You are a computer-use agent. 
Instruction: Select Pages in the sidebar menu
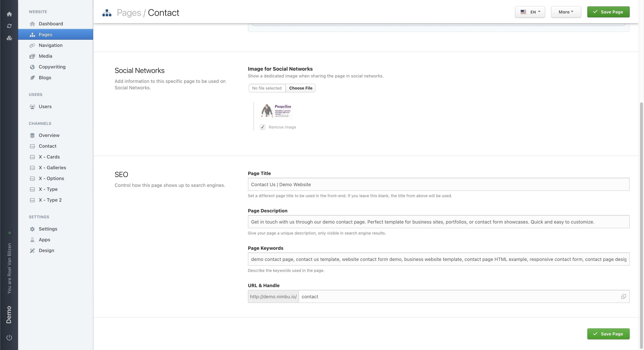[x=45, y=34]
